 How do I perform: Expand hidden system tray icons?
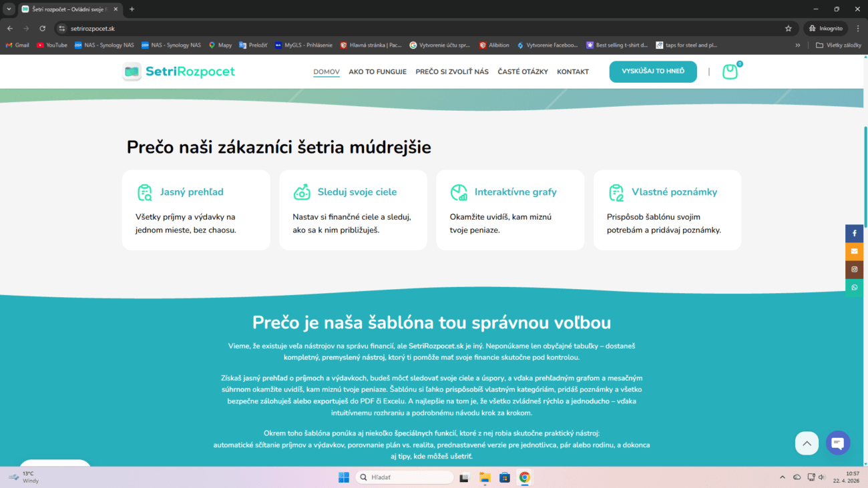point(781,477)
